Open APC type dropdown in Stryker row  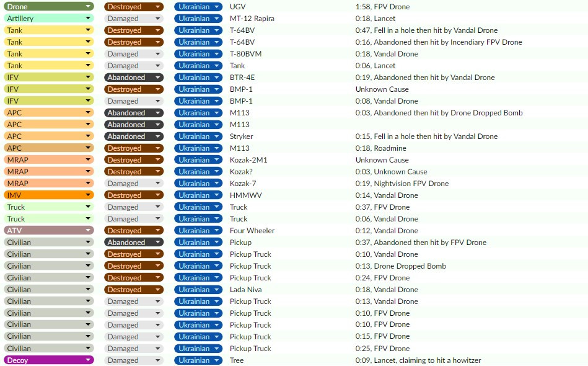[49, 136]
